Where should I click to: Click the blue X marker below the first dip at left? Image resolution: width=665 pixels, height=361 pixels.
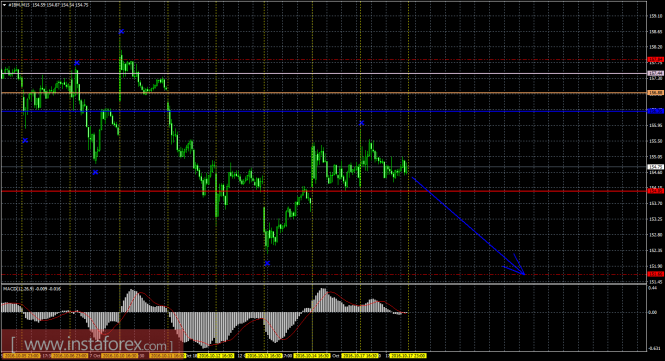[x=25, y=140]
